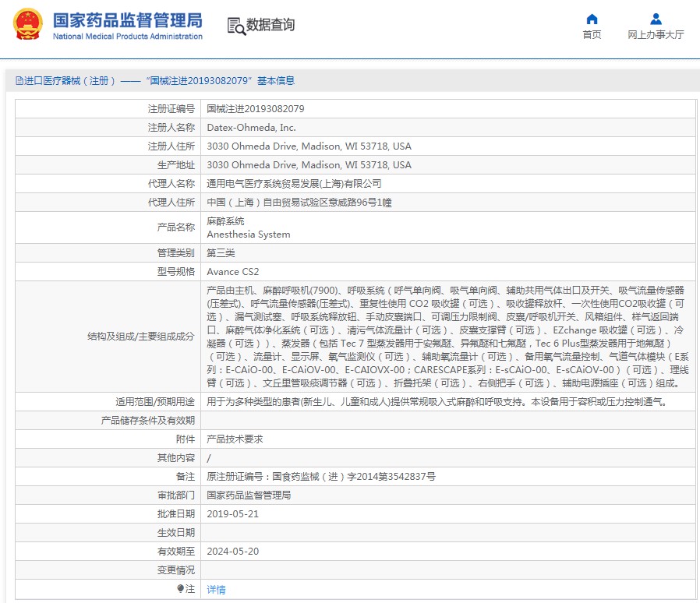
Task: Click the 代理人名称 row label
Action: click(171, 184)
